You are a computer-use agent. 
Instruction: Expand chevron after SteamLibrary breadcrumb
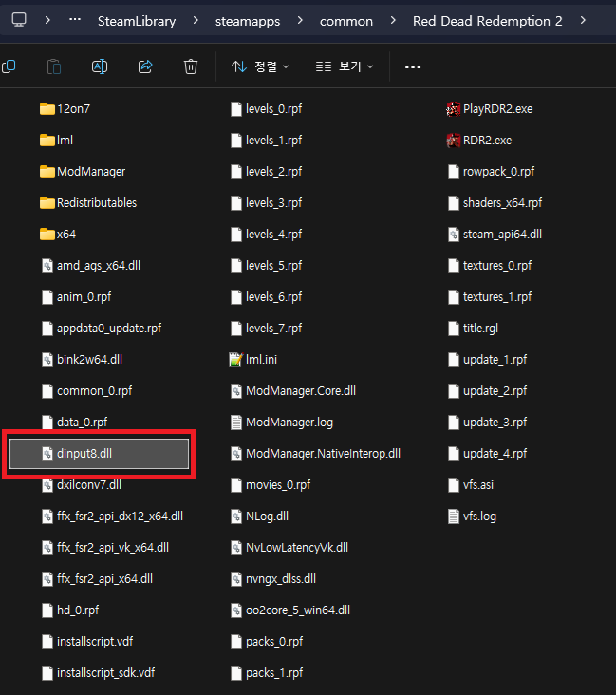[x=196, y=20]
